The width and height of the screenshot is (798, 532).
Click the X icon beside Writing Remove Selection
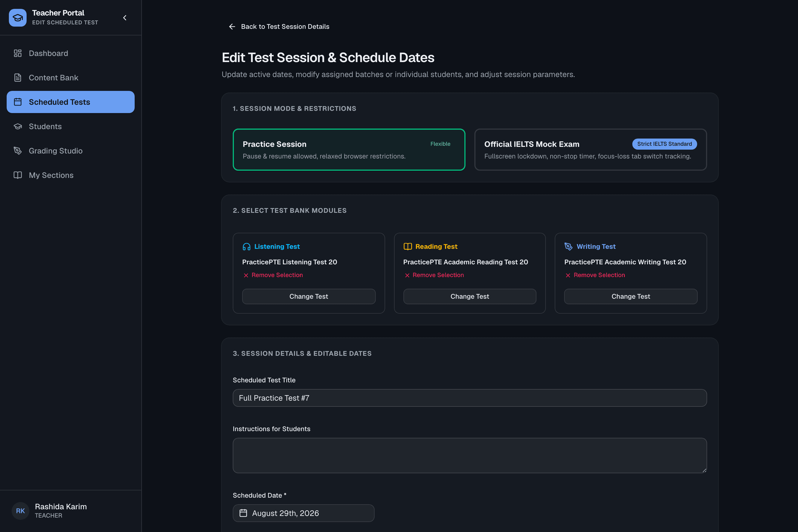(x=568, y=275)
